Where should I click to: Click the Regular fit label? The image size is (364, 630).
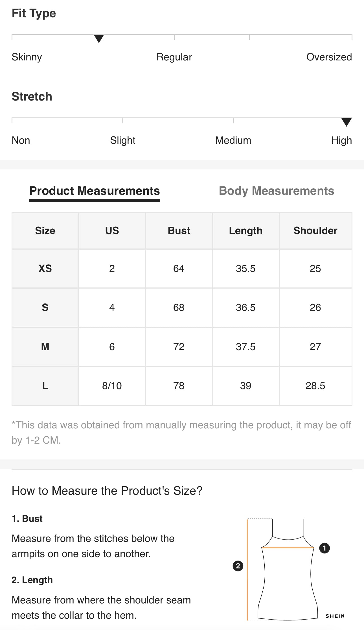pos(174,57)
